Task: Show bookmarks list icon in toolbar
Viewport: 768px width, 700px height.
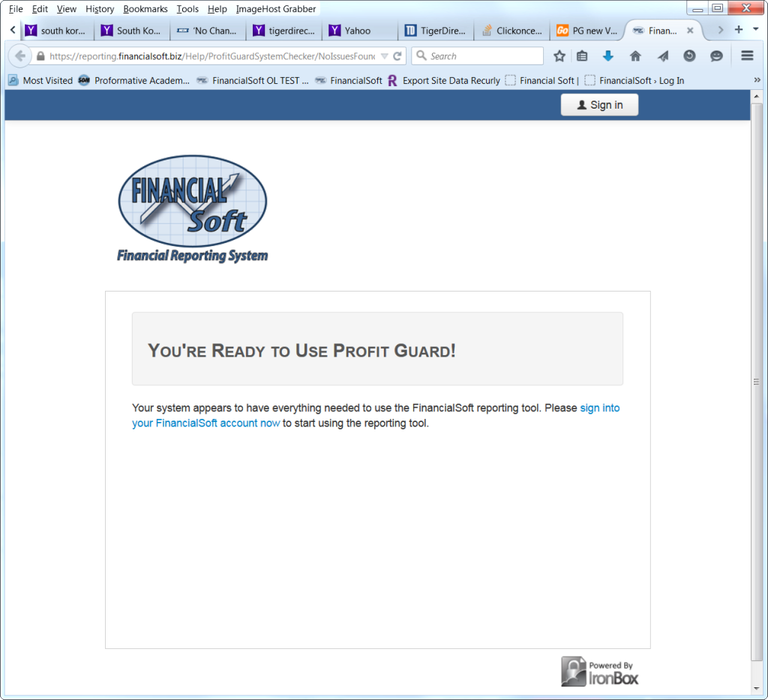Action: (x=582, y=56)
